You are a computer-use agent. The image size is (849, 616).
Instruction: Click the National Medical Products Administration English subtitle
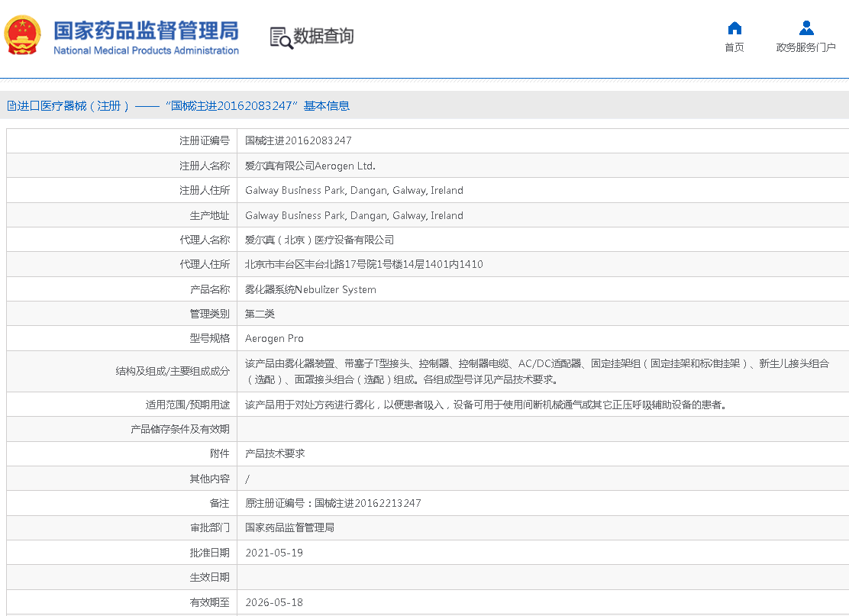click(146, 51)
